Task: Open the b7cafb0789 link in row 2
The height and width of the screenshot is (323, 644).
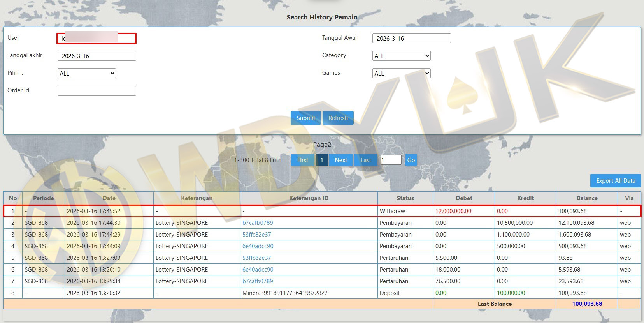Action: point(258,223)
